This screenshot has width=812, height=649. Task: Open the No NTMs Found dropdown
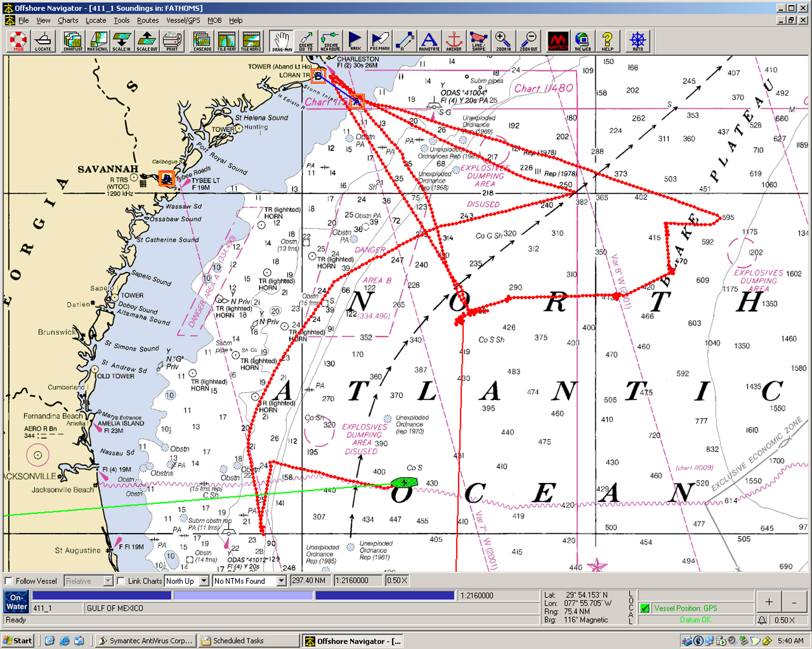click(x=249, y=581)
